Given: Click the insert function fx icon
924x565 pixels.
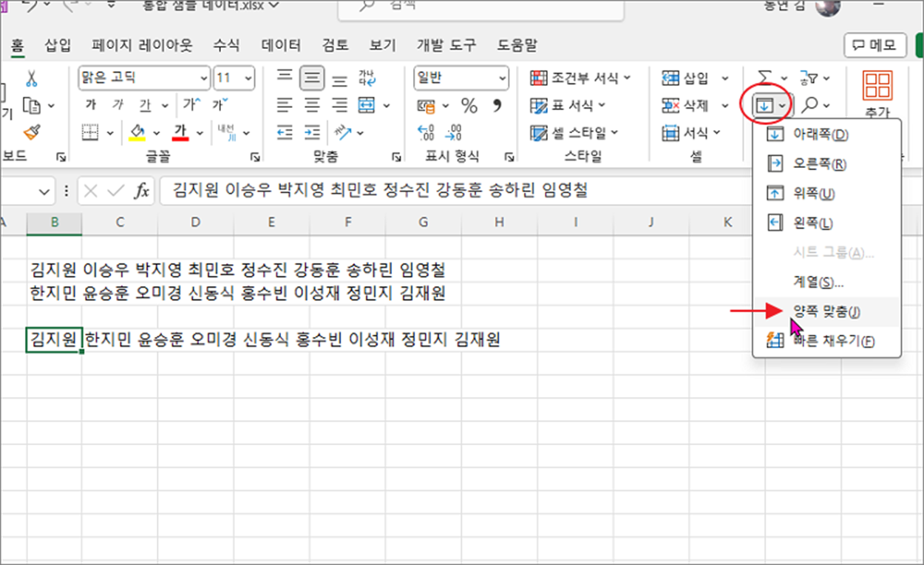Looking at the screenshot, I should coord(141,192).
